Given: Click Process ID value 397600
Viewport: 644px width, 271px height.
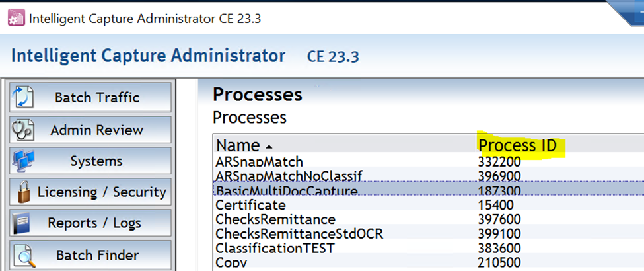Looking at the screenshot, I should point(499,219).
